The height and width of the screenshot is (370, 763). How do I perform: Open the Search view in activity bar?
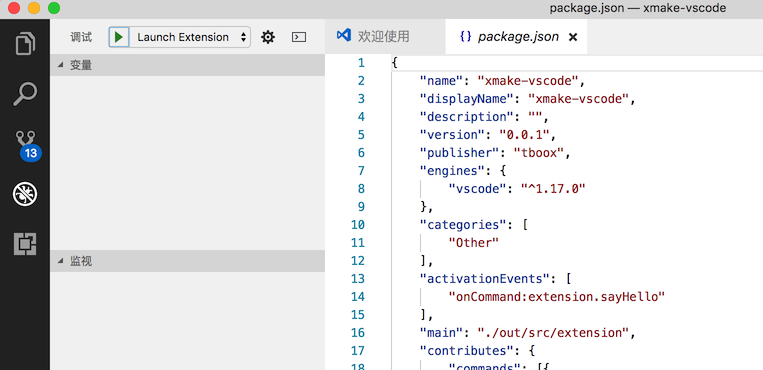click(25, 94)
